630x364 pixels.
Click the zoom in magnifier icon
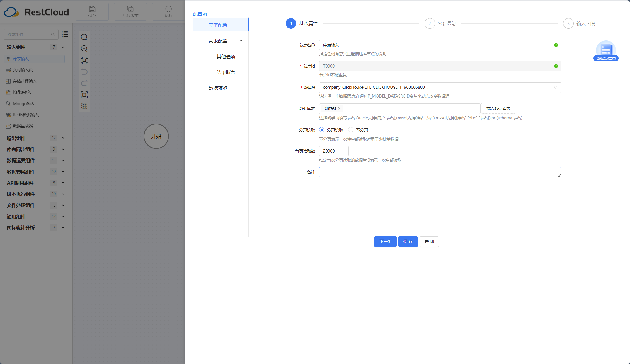click(84, 49)
